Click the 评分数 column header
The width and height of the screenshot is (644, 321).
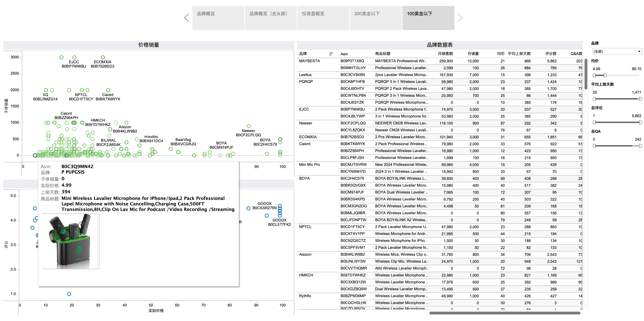pyautogui.click(x=551, y=54)
